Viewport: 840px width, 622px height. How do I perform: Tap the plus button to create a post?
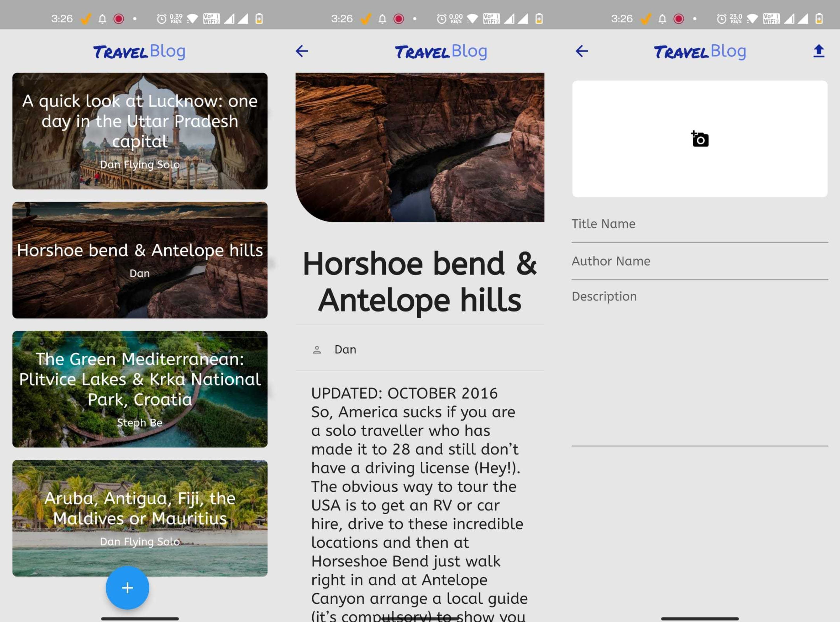(x=127, y=588)
